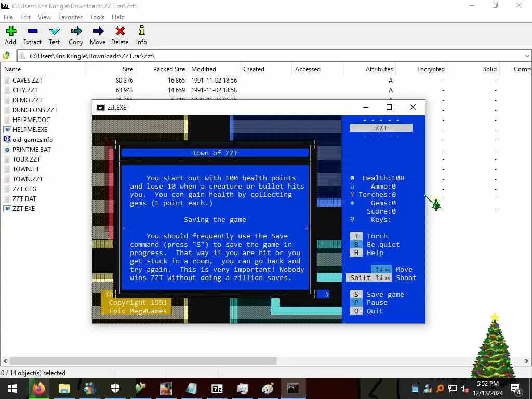This screenshot has height=399, width=532.
Task: Click the red Delete toolbar icon
Action: (120, 31)
